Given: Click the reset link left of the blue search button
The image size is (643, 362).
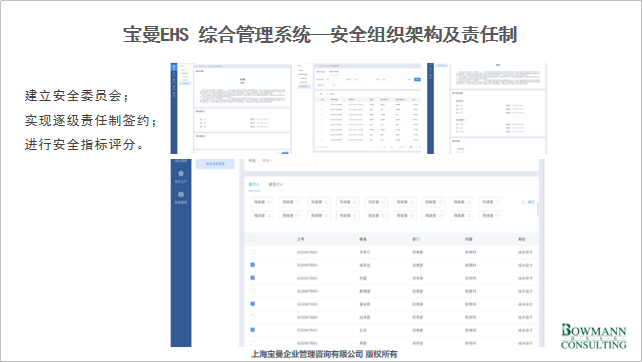Looking at the screenshot, I should coord(410,80).
